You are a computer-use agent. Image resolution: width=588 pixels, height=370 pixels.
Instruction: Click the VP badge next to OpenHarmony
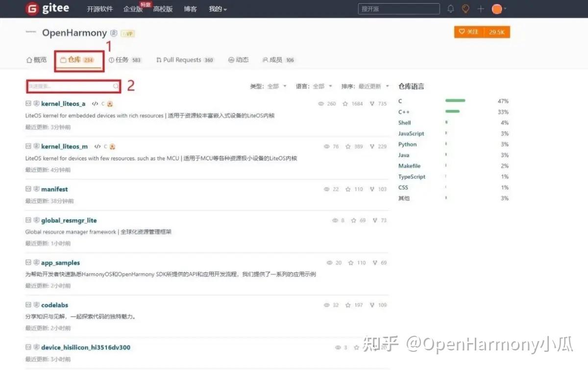[127, 34]
